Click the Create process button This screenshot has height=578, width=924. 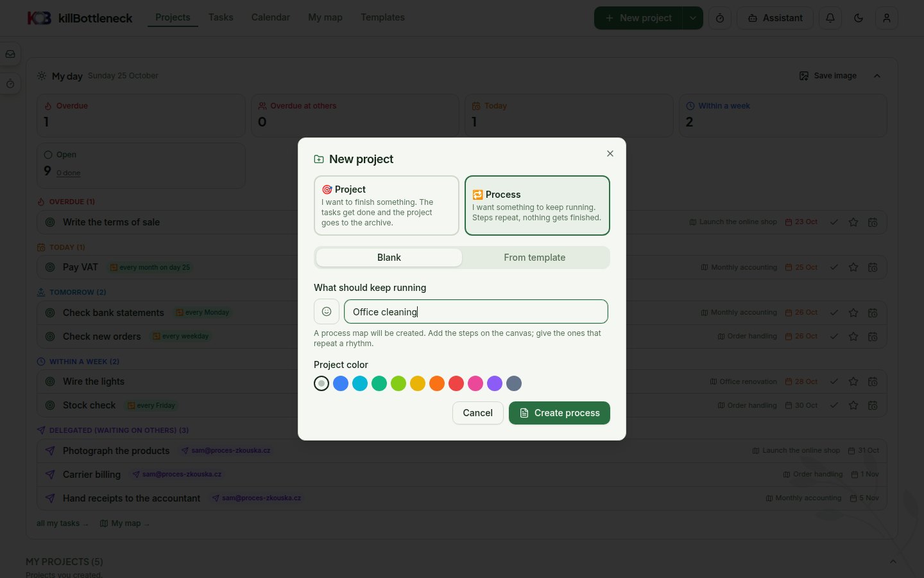(x=560, y=413)
